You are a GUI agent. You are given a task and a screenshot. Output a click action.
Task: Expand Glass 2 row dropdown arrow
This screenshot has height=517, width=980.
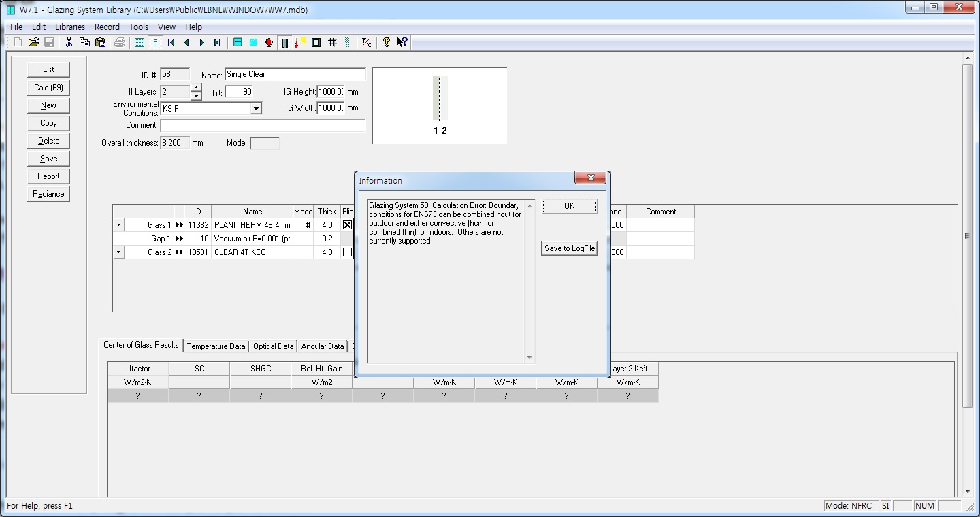click(118, 252)
